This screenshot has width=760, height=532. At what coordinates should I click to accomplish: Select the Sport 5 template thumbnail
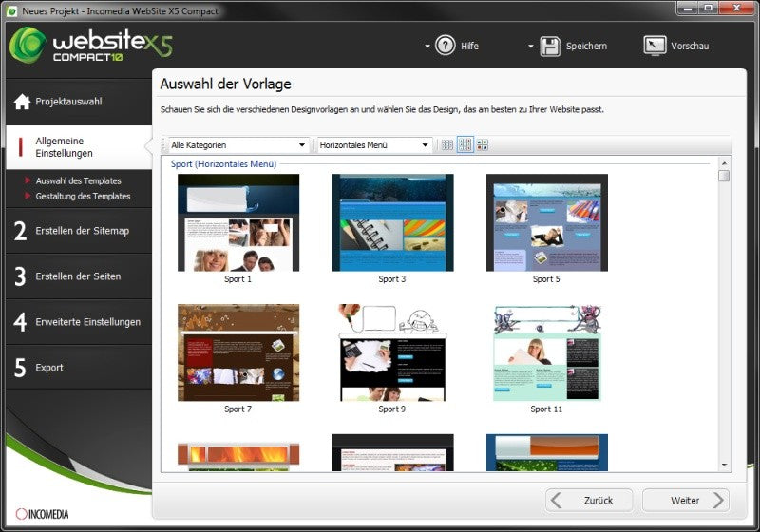(x=547, y=223)
